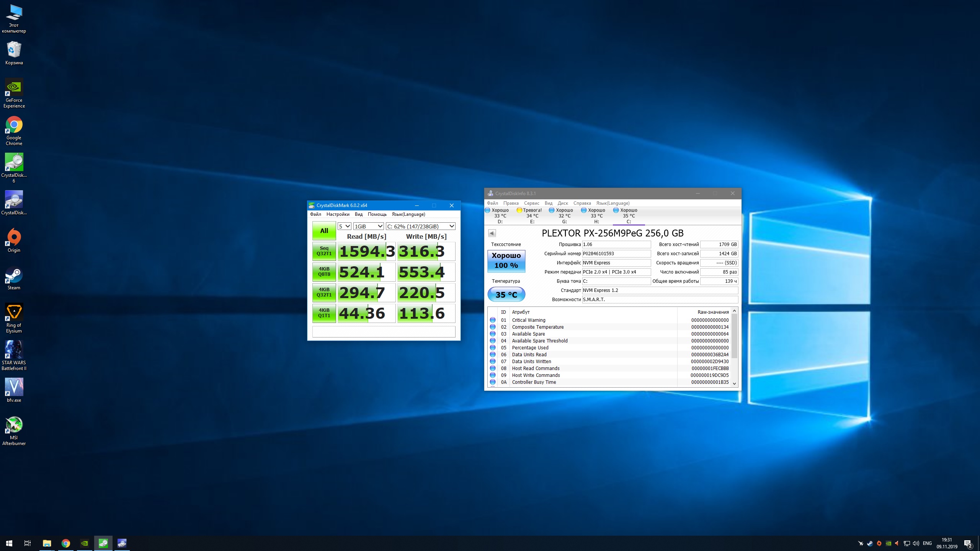The width and height of the screenshot is (980, 551).
Task: Open the MSI Afterburner desktop icon
Action: (x=14, y=425)
